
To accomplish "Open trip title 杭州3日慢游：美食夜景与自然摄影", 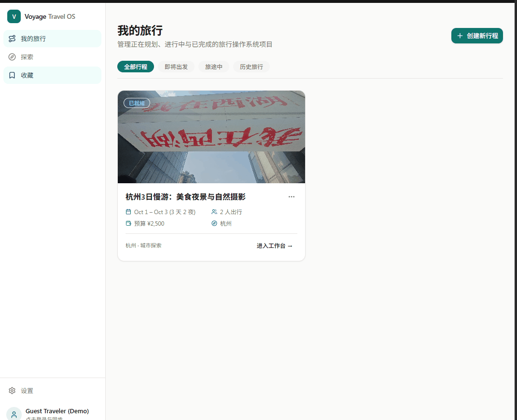I will (186, 197).
